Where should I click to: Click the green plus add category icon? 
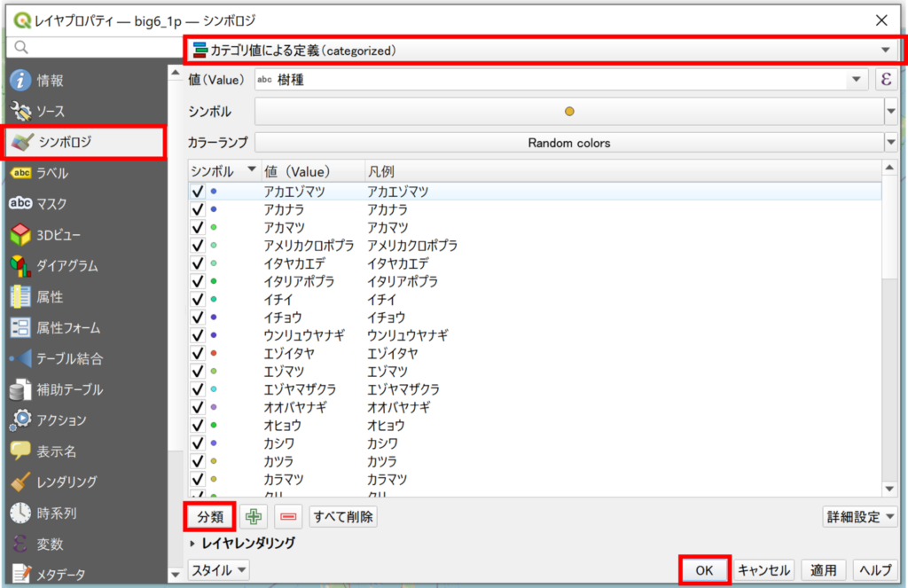pos(253,517)
